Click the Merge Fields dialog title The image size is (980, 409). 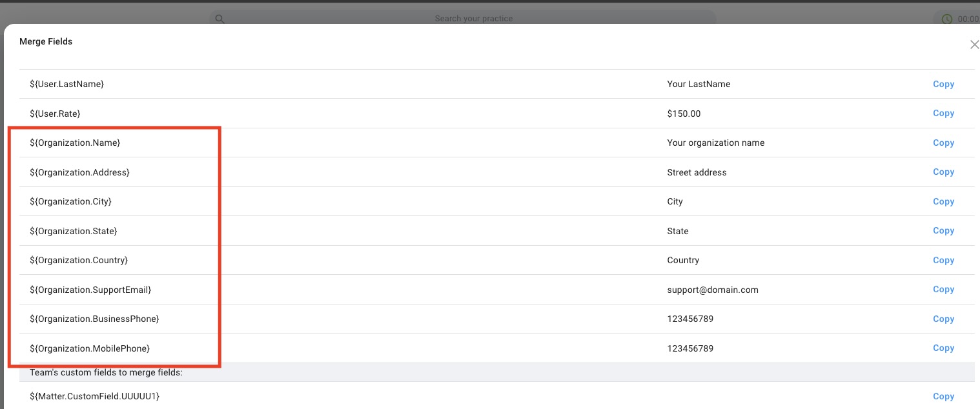click(x=46, y=41)
